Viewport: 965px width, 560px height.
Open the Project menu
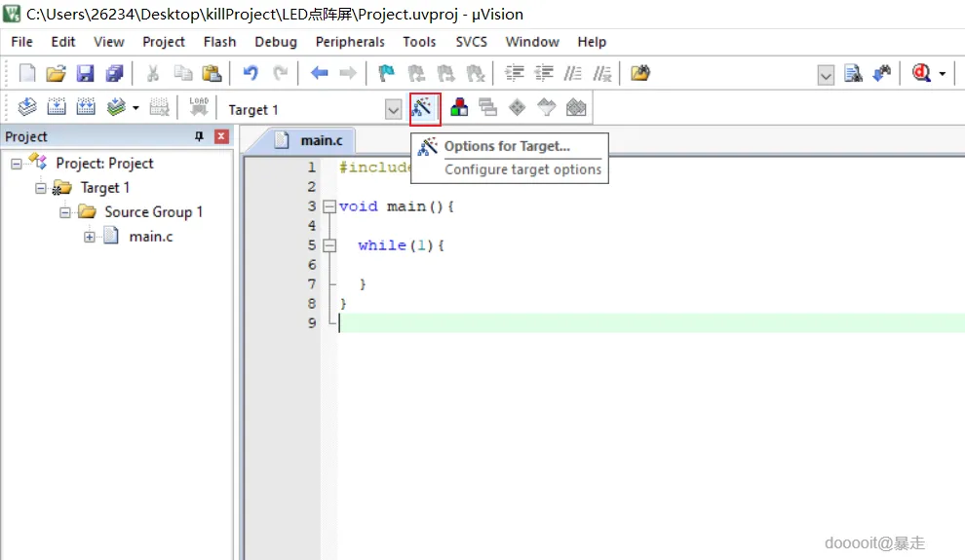163,42
